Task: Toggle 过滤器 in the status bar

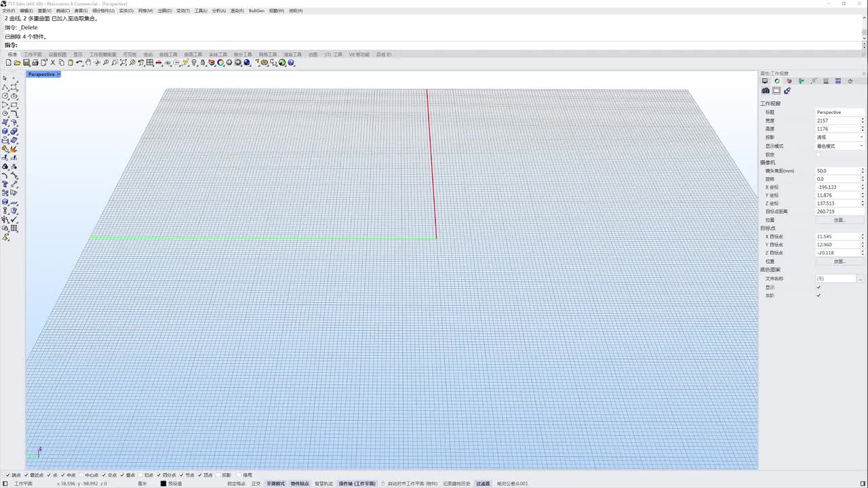Action: coord(483,484)
